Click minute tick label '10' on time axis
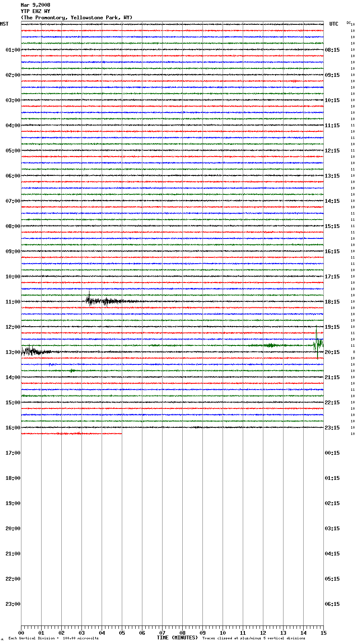357x644 pixels. (x=223, y=633)
